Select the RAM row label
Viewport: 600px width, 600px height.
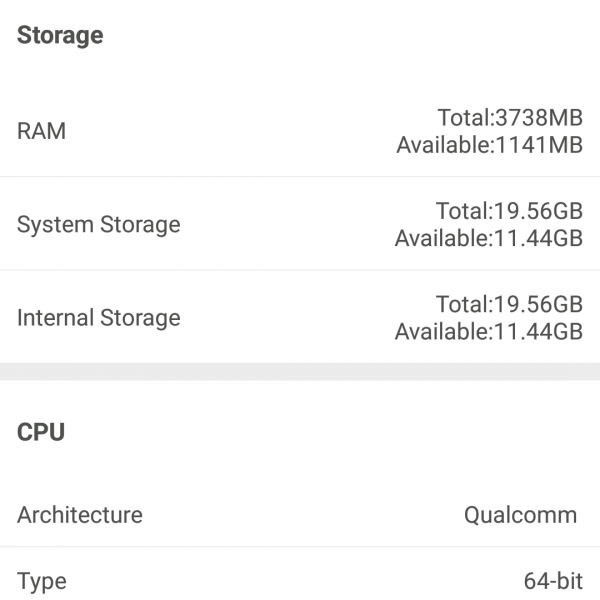click(42, 131)
